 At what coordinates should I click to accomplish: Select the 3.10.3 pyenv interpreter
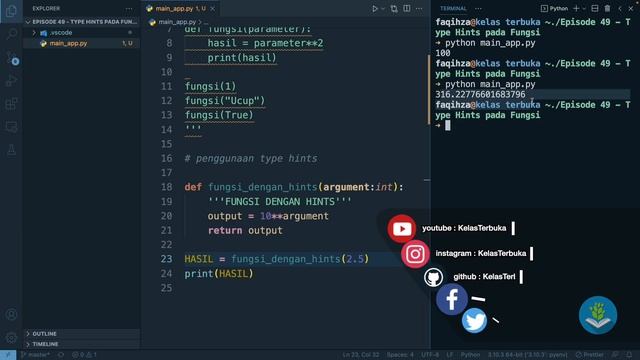click(x=527, y=355)
